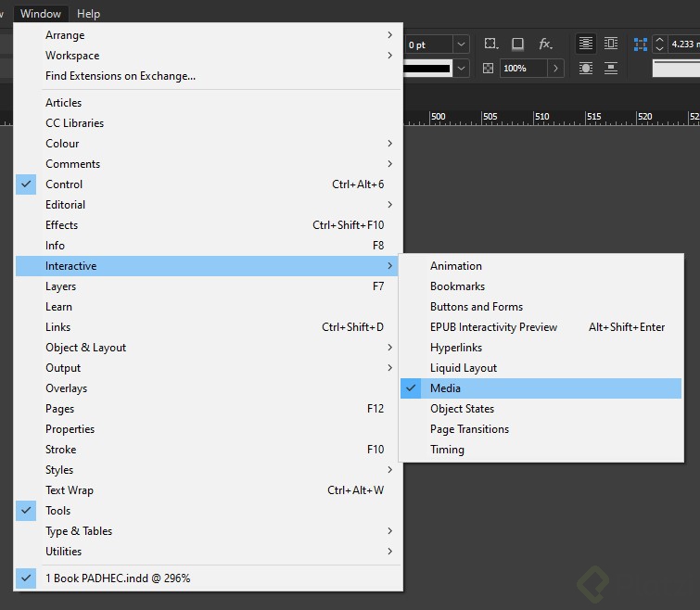
Task: Open the Links panel entry
Action: click(x=209, y=327)
